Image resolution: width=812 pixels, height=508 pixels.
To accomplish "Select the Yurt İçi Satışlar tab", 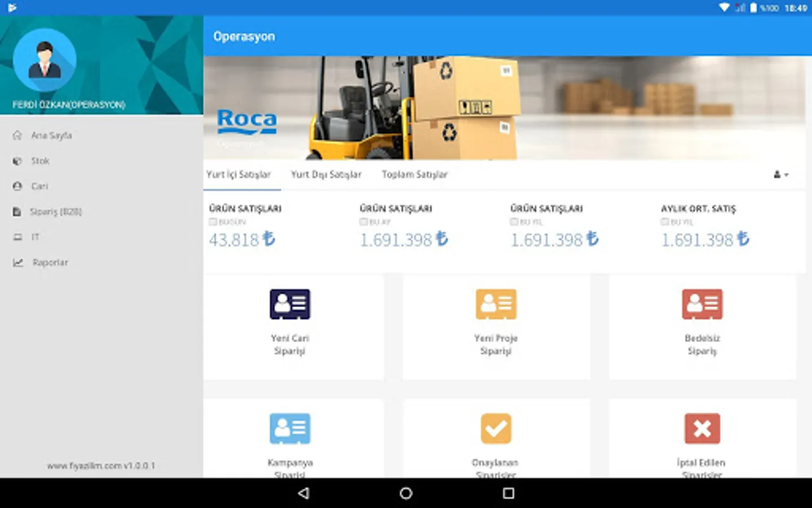I will coord(239,174).
